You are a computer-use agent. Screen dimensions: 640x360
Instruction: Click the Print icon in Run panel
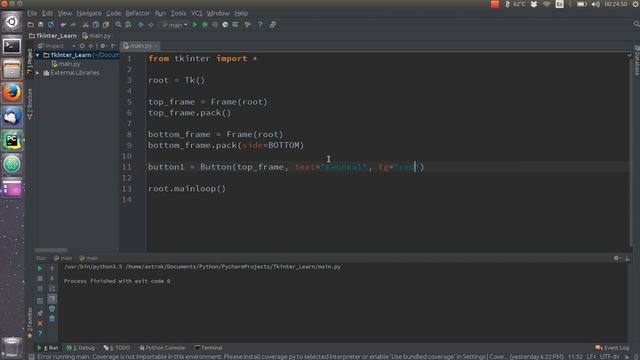(52, 309)
